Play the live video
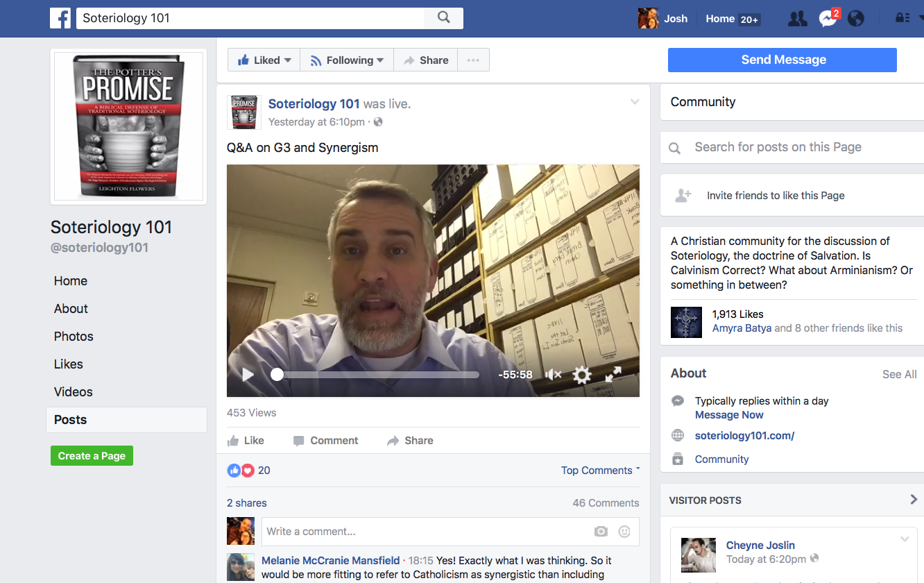Screen dimensions: 924x583 pyautogui.click(x=248, y=375)
